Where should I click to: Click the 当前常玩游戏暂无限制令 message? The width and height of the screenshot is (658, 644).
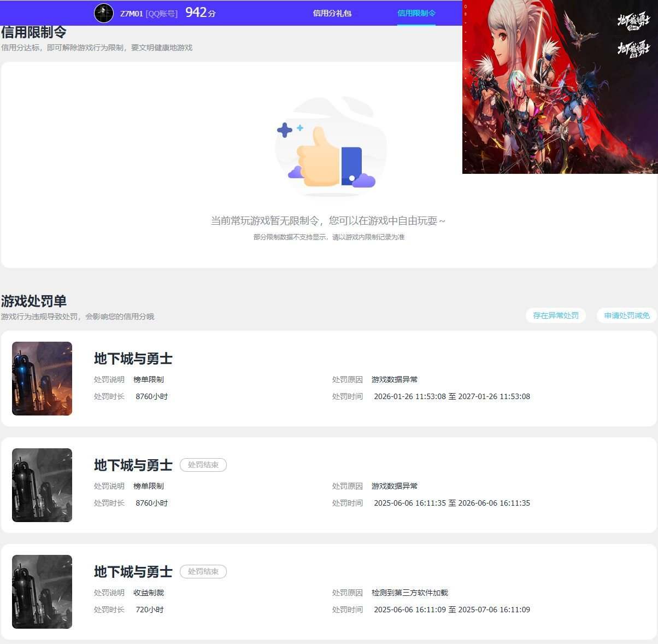coord(328,221)
